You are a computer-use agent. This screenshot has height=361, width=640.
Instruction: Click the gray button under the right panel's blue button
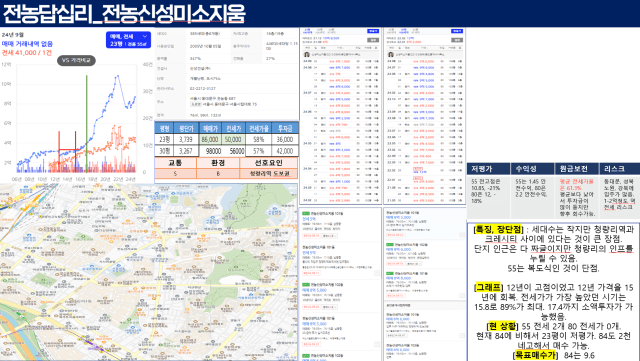(457, 40)
